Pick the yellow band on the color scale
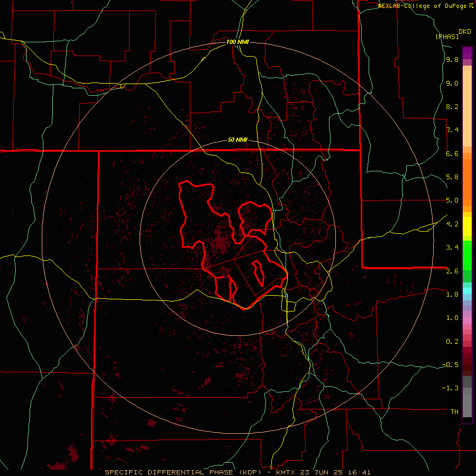This screenshot has width=476, height=476. pyautogui.click(x=467, y=226)
